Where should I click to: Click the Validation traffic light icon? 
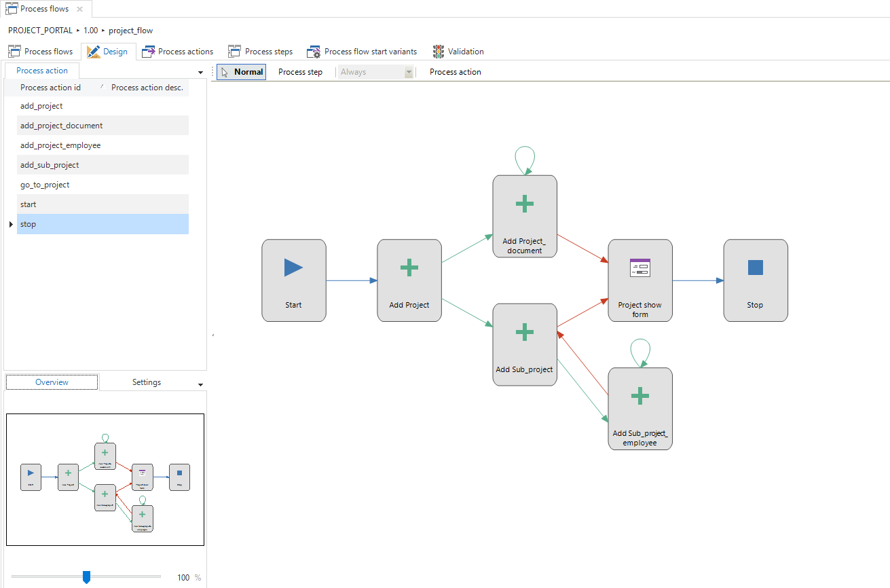(x=439, y=52)
